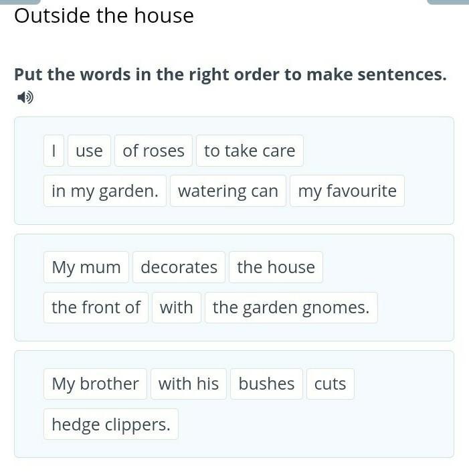Select the word tile "I"

point(54,151)
